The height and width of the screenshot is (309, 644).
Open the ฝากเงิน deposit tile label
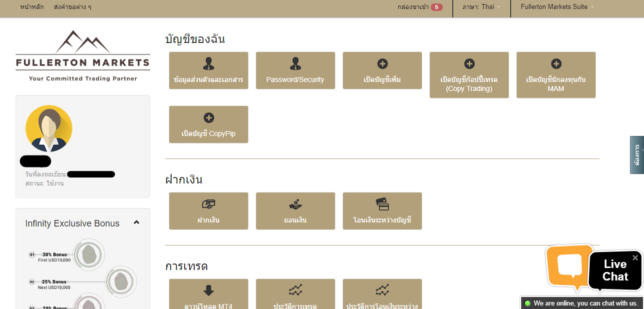point(209,220)
